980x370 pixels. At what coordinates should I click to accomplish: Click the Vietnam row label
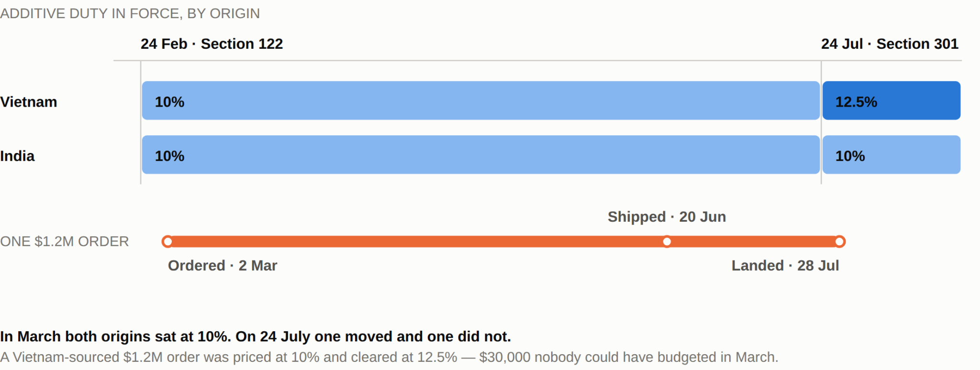(x=29, y=102)
